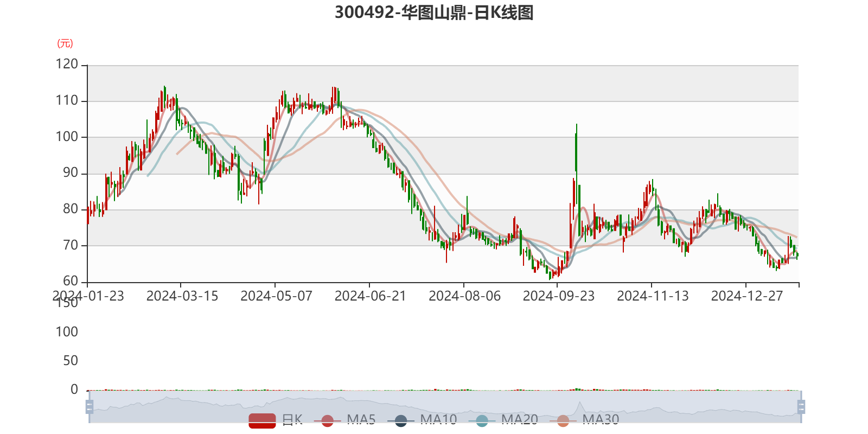This screenshot has height=434, width=868.
Task: Click the 2024-11-13 date label
Action: click(x=653, y=296)
